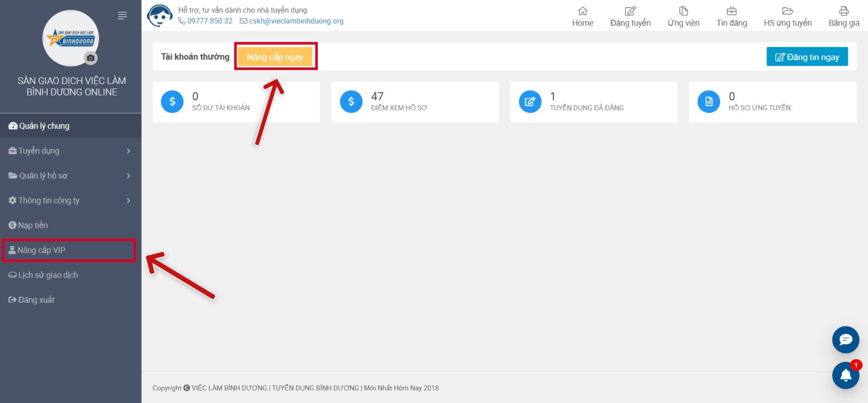Click the Home icon in top navigation
This screenshot has width=868, height=403.
(583, 11)
